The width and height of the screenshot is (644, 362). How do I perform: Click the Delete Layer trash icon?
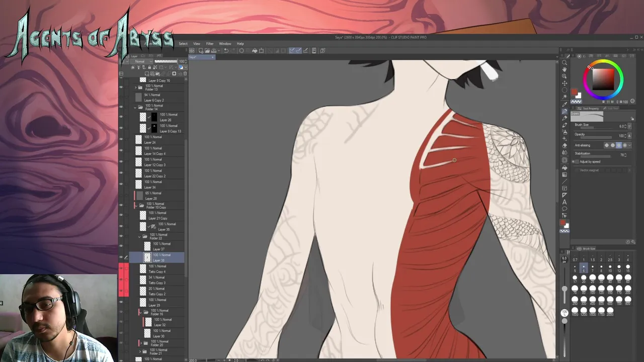click(185, 73)
